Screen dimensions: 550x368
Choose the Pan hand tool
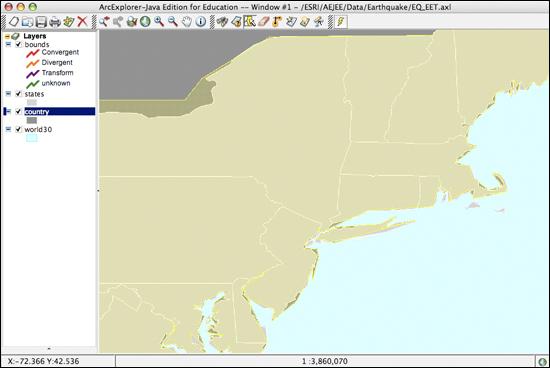[187, 22]
